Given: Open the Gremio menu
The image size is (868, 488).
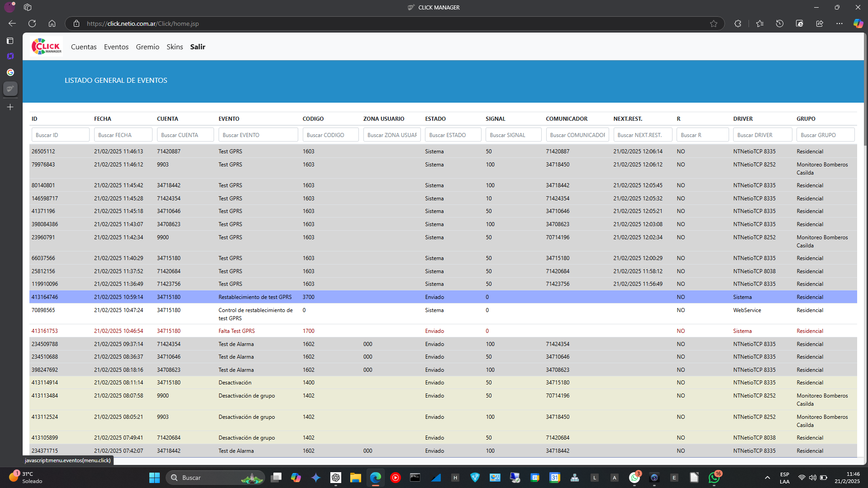Looking at the screenshot, I should [148, 47].
